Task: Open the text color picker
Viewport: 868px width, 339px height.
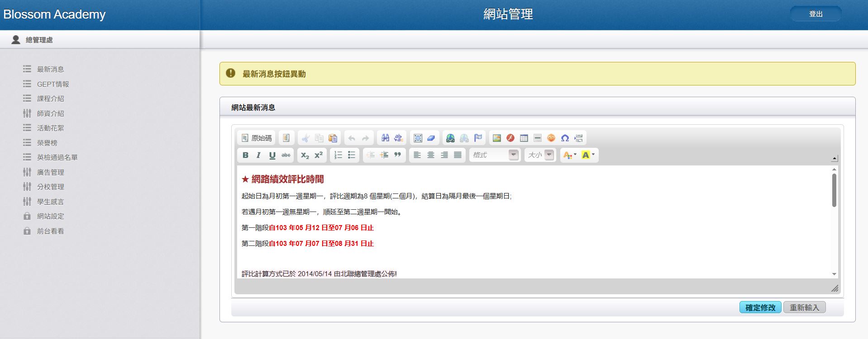Action: tap(569, 155)
